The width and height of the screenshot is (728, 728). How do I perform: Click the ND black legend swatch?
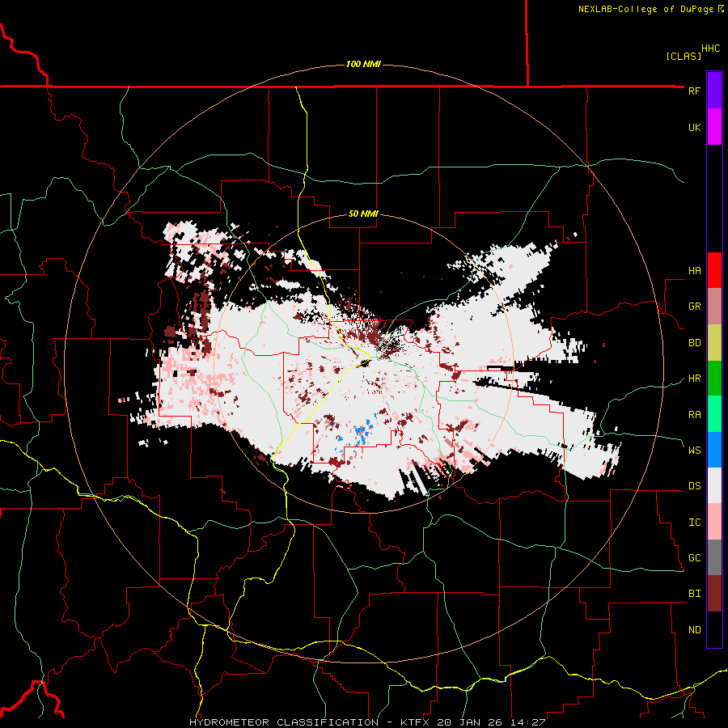point(714,629)
